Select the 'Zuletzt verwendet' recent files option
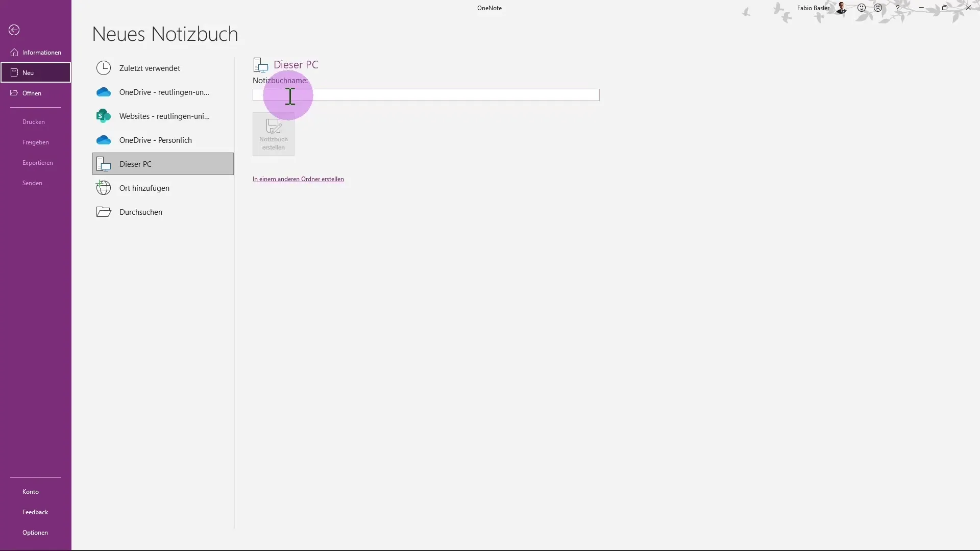 pyautogui.click(x=150, y=68)
